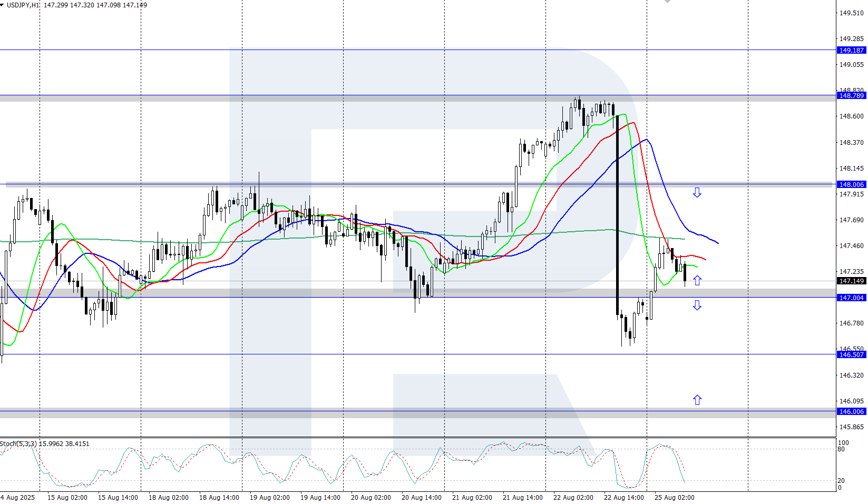868x504 pixels.
Task: Click the gray chart shift marker at top
Action: (668, 2)
